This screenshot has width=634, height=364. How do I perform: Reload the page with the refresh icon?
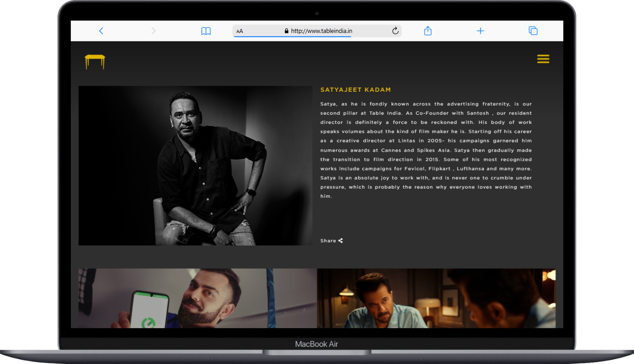395,31
